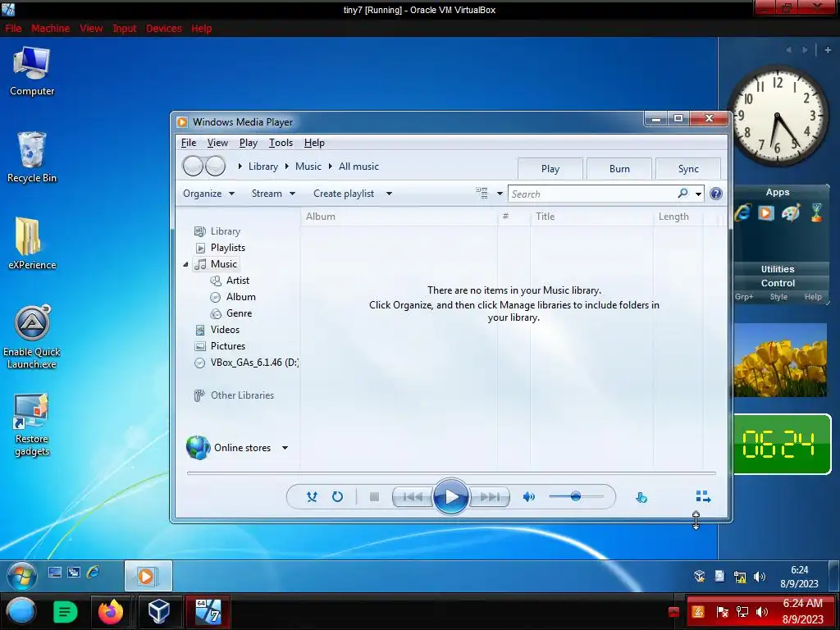Open the Tools menu

(x=281, y=143)
